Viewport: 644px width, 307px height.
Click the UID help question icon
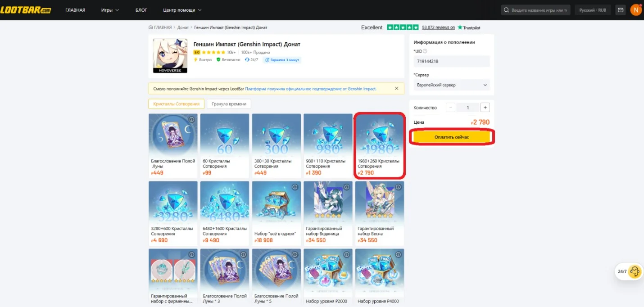[x=425, y=51]
